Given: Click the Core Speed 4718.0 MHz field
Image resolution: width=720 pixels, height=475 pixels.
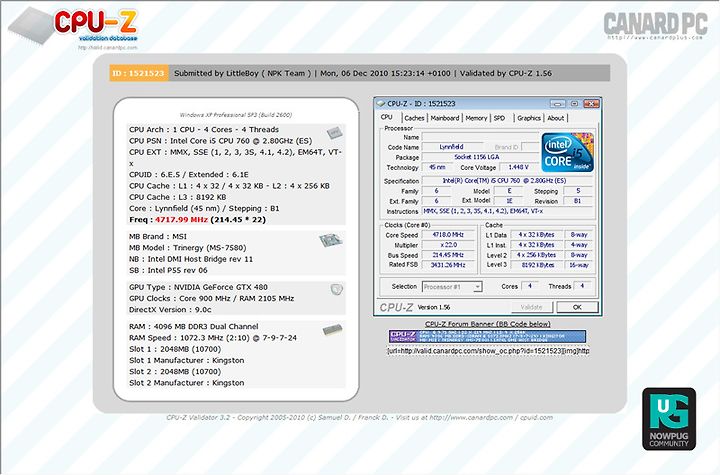Looking at the screenshot, I should [448, 235].
